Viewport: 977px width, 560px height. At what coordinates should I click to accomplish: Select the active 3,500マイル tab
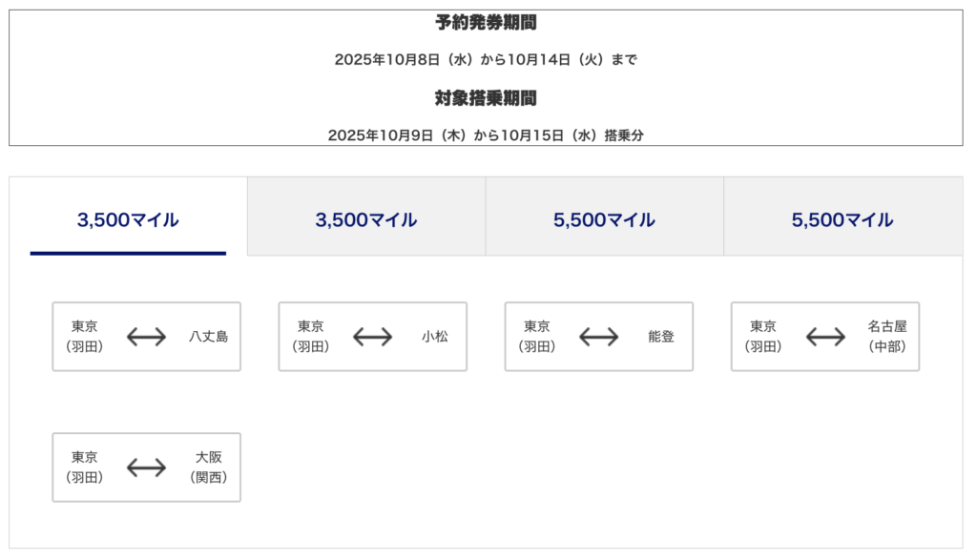point(128,219)
